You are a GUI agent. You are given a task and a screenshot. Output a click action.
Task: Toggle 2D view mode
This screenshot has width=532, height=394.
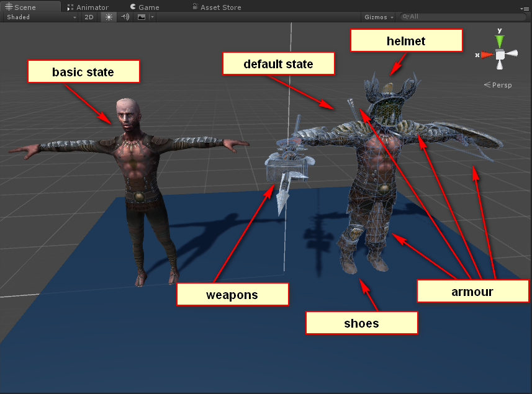pos(88,17)
